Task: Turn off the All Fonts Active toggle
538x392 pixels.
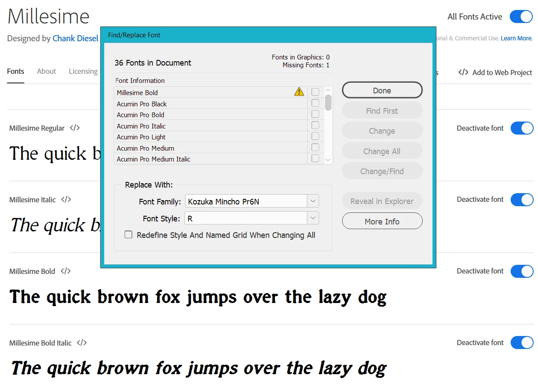Action: [521, 16]
